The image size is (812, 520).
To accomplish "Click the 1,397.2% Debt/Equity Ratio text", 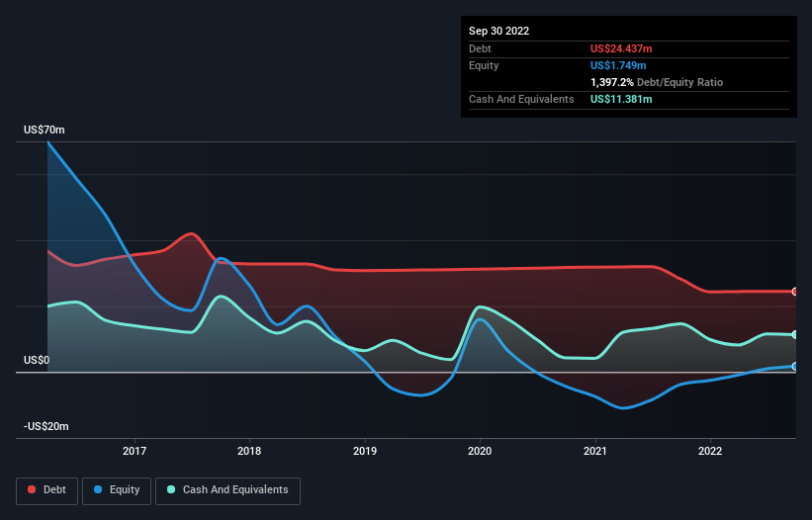I will click(x=657, y=82).
